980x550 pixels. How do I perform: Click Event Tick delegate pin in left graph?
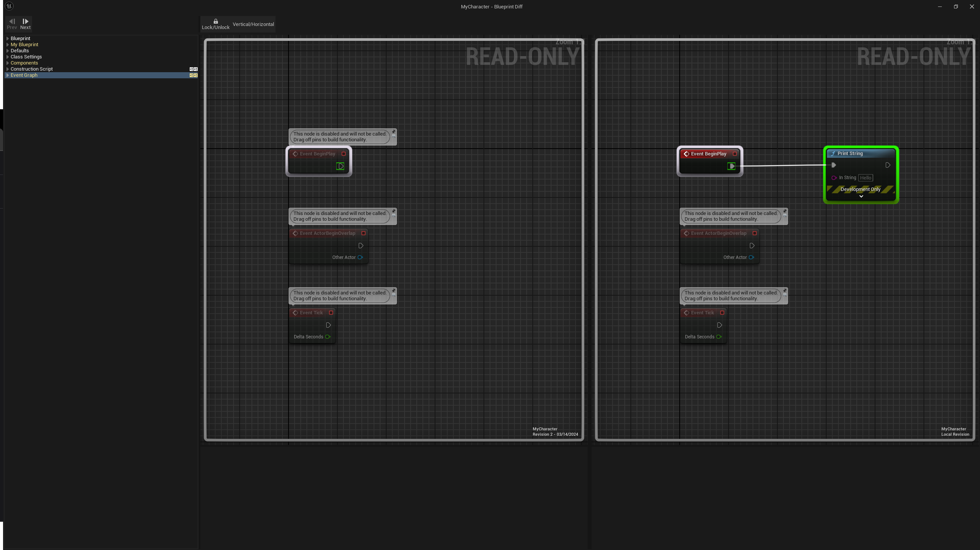(331, 313)
